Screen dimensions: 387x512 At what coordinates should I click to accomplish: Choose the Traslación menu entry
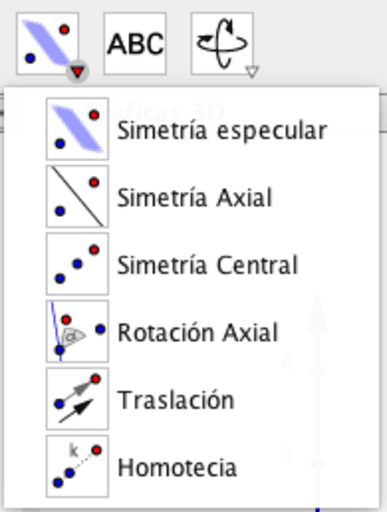(191, 399)
